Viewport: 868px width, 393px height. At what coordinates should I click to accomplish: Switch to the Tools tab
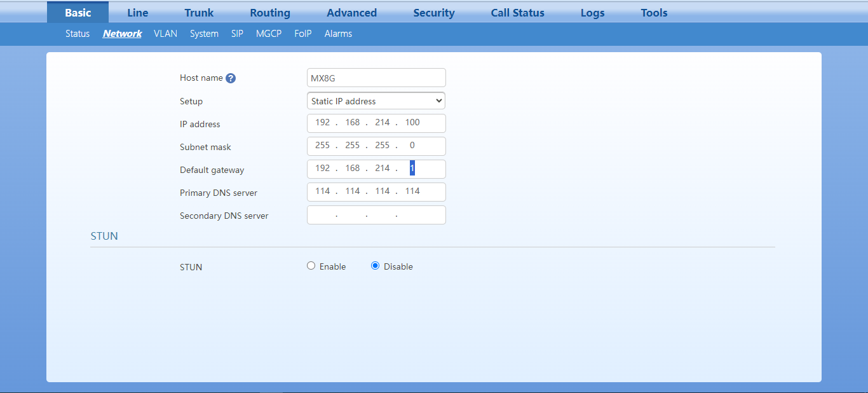(x=654, y=13)
